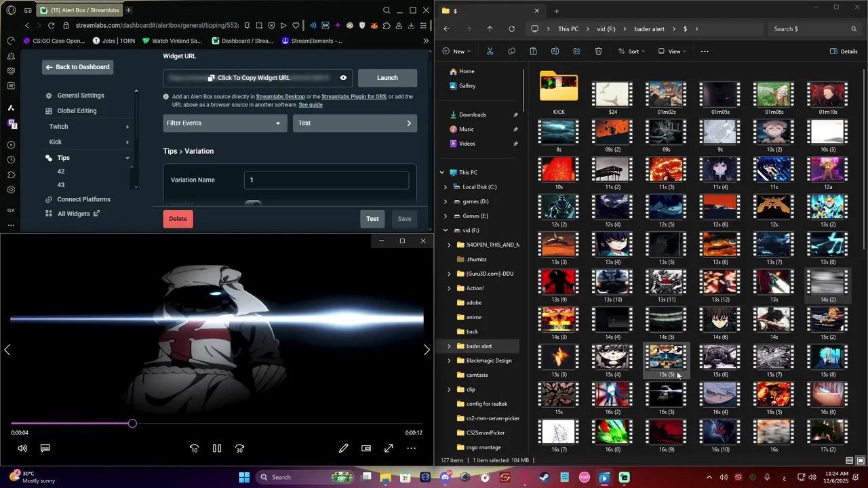
Task: Click the Rename icon in File Explorer toolbar
Action: point(555,52)
